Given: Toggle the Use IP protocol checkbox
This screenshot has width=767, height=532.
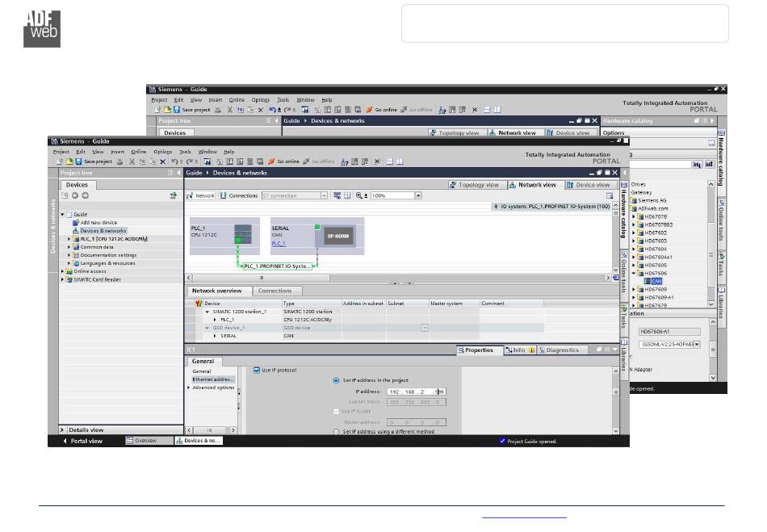Looking at the screenshot, I should [x=257, y=371].
